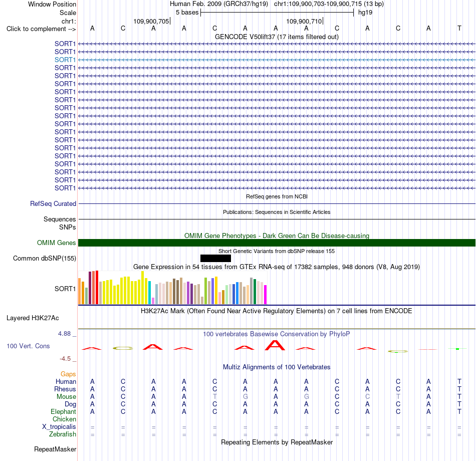Click '100 vertebrates Basewise Conservation by PhyloP' title

click(x=277, y=334)
